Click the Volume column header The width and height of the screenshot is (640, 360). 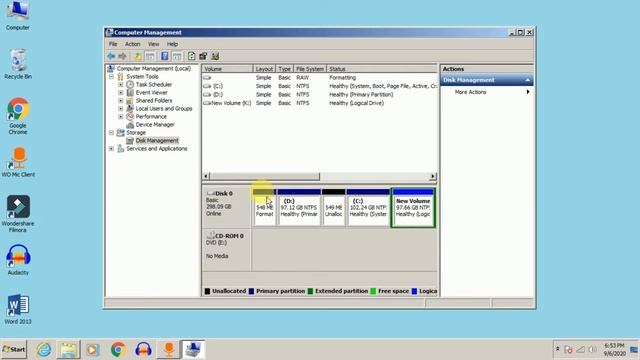[227, 69]
